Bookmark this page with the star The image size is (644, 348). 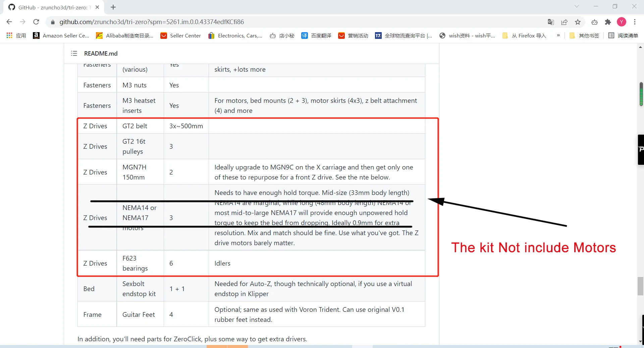(x=578, y=22)
